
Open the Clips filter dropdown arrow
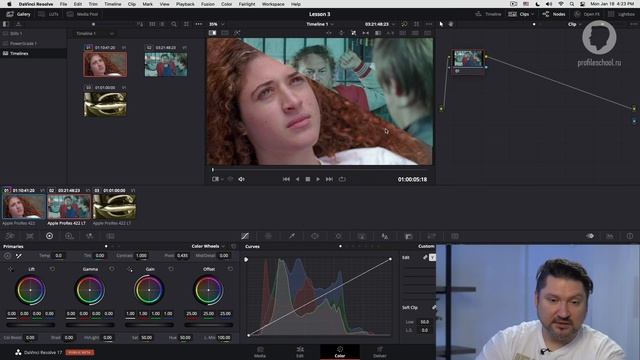[532, 14]
